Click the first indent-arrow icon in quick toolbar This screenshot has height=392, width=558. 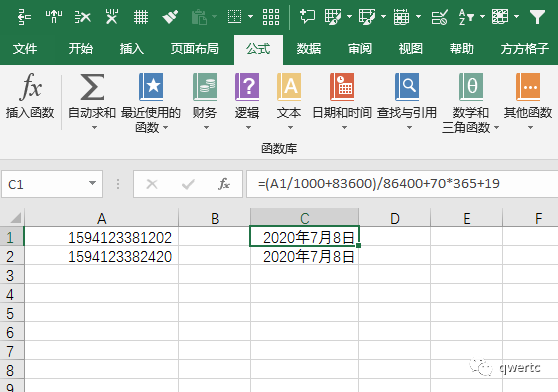24,17
